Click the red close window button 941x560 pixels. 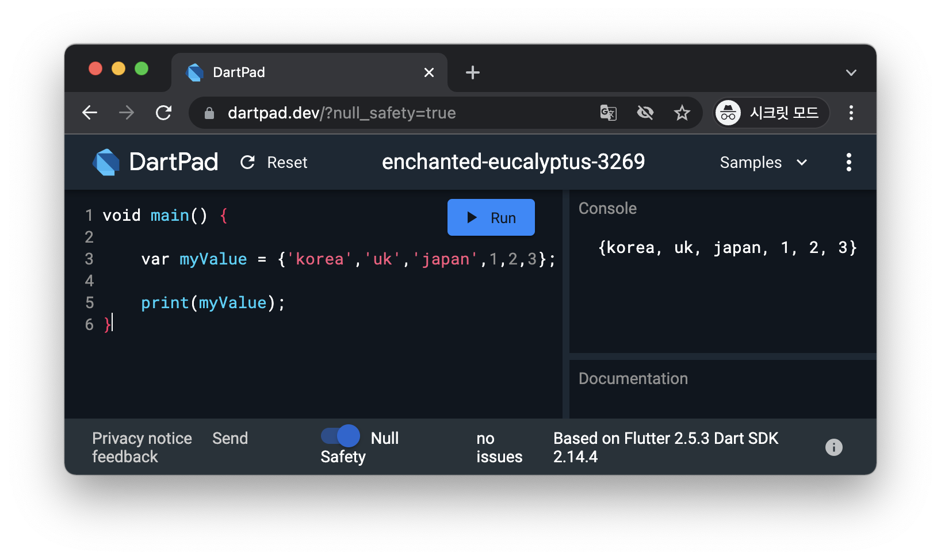pyautogui.click(x=95, y=69)
